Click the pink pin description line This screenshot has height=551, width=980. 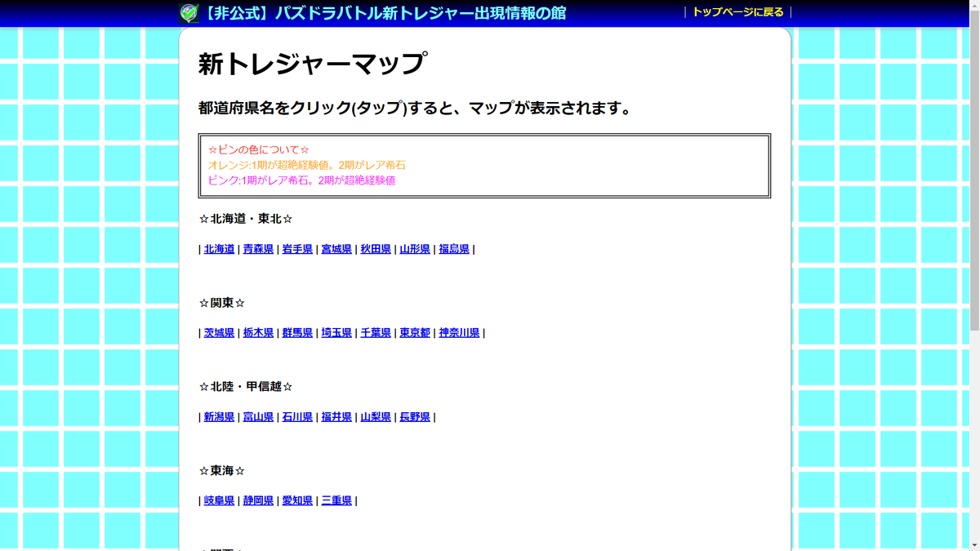301,180
